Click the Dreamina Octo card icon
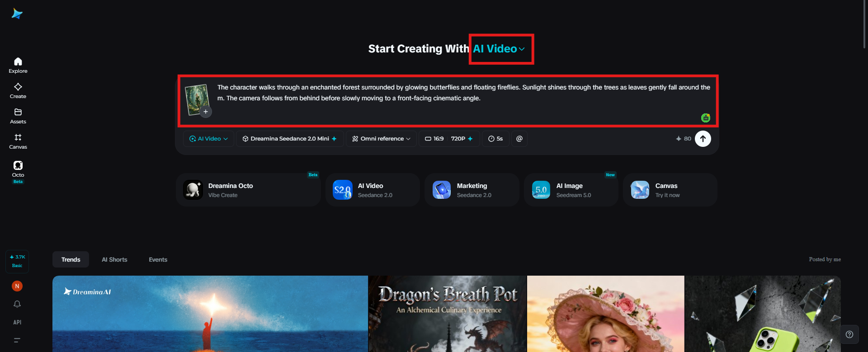Viewport: 868px width, 352px height. tap(193, 190)
